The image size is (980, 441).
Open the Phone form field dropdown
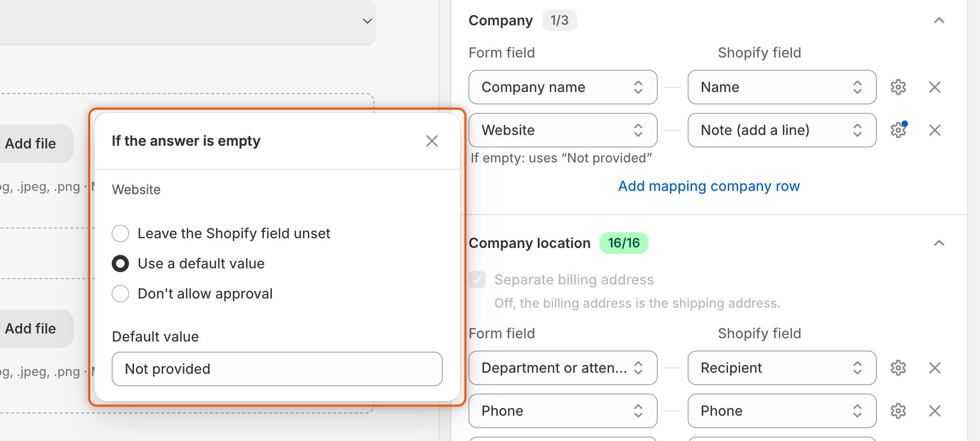pyautogui.click(x=563, y=411)
